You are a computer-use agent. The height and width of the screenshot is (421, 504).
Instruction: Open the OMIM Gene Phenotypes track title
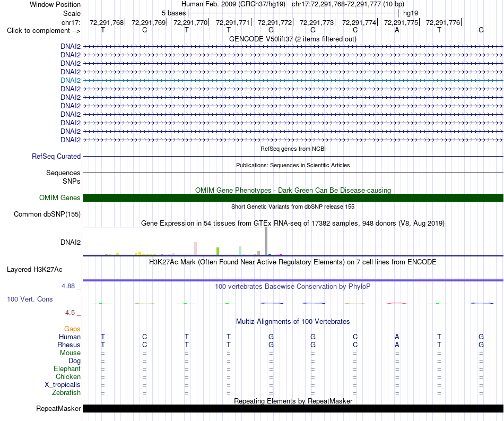[293, 191]
